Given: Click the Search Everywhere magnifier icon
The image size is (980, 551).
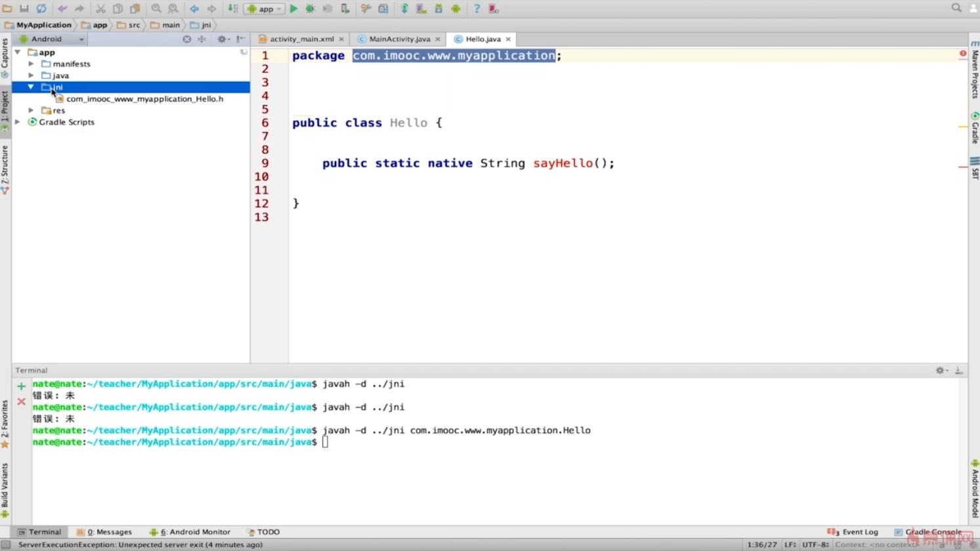Looking at the screenshot, I should (956, 8).
